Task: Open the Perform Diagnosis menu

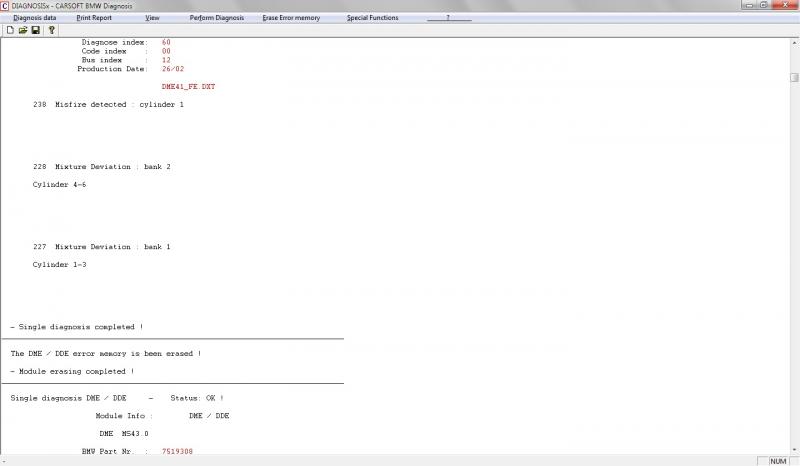Action: [x=216, y=18]
